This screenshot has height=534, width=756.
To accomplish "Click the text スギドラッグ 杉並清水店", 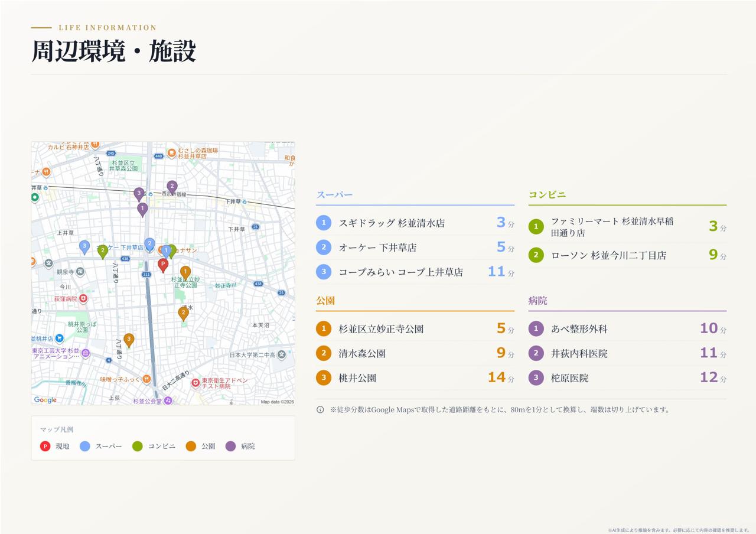I will pyautogui.click(x=392, y=223).
